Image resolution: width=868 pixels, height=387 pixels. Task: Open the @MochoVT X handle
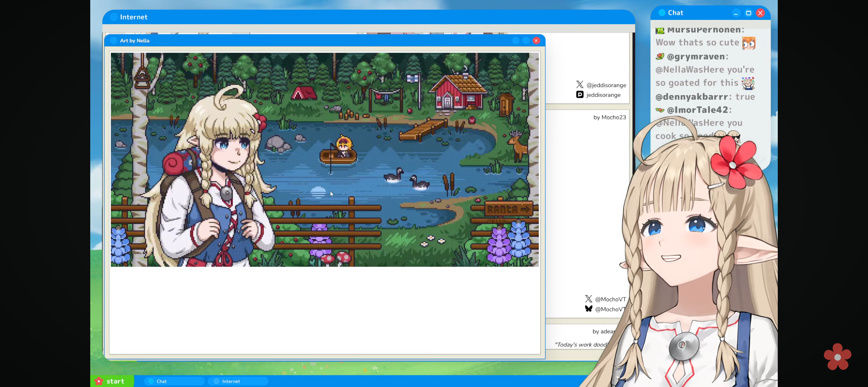(611, 299)
